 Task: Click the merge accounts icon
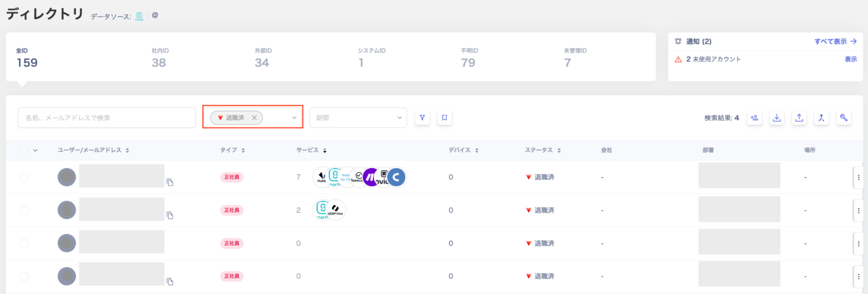coord(821,118)
